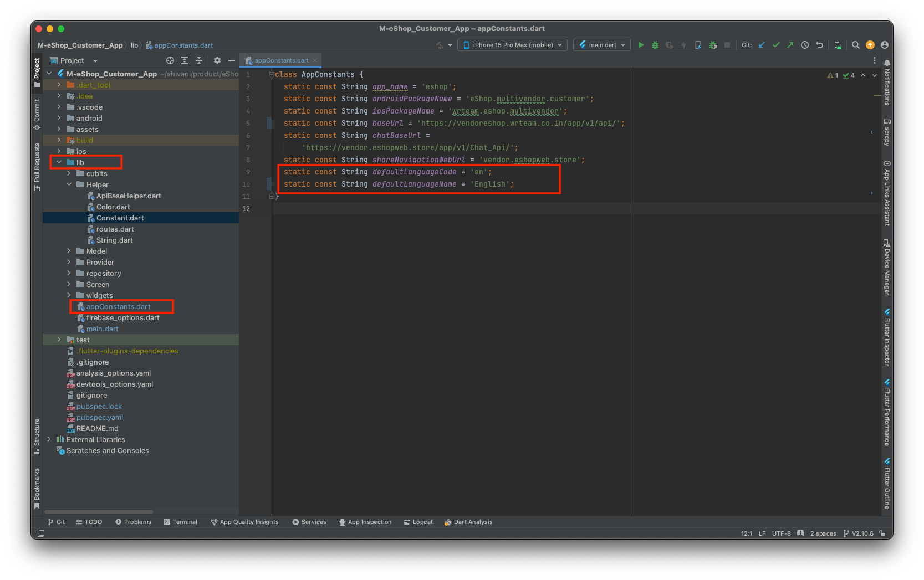
Task: Collapse the Helper folder
Action: coord(69,184)
